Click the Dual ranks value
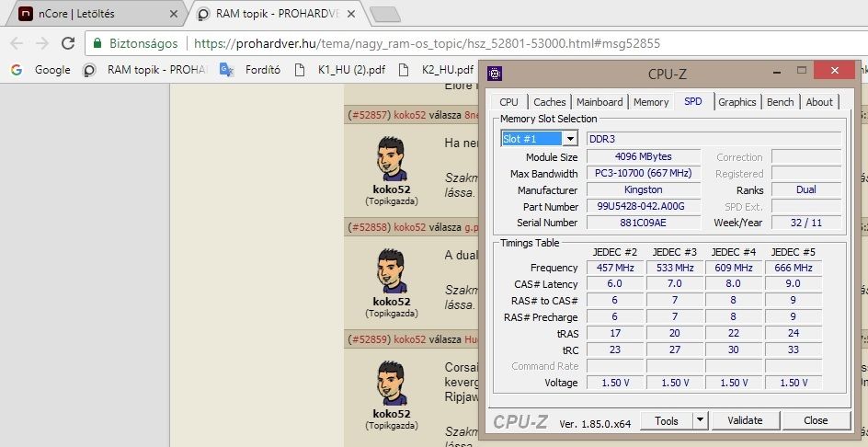Screen dimensions: 868x447 (x=806, y=190)
